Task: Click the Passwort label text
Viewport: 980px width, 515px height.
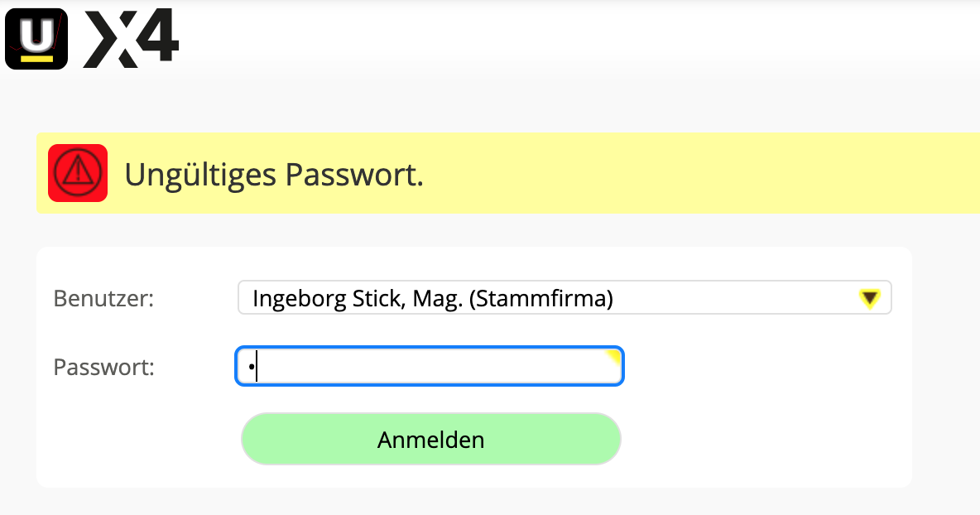Action: pyautogui.click(x=103, y=367)
